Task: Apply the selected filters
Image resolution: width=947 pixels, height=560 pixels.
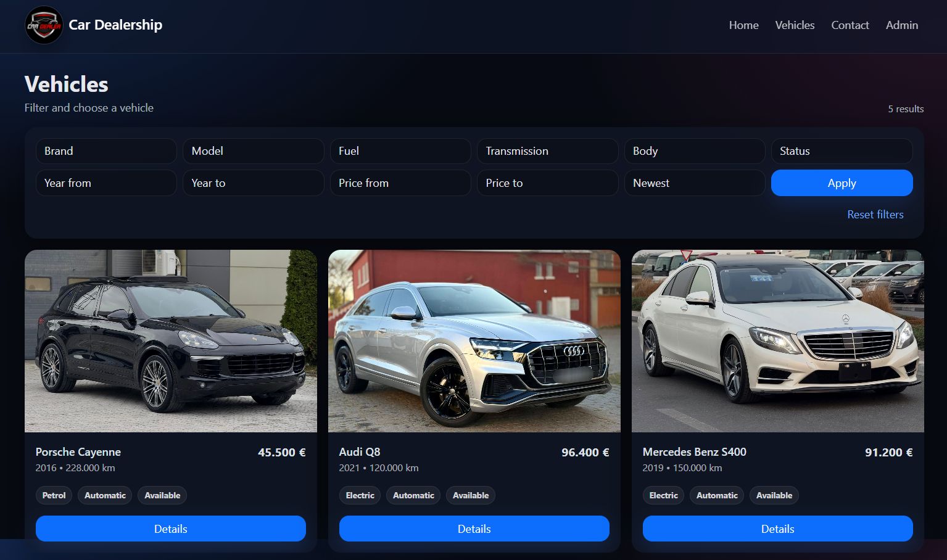Action: coord(842,183)
